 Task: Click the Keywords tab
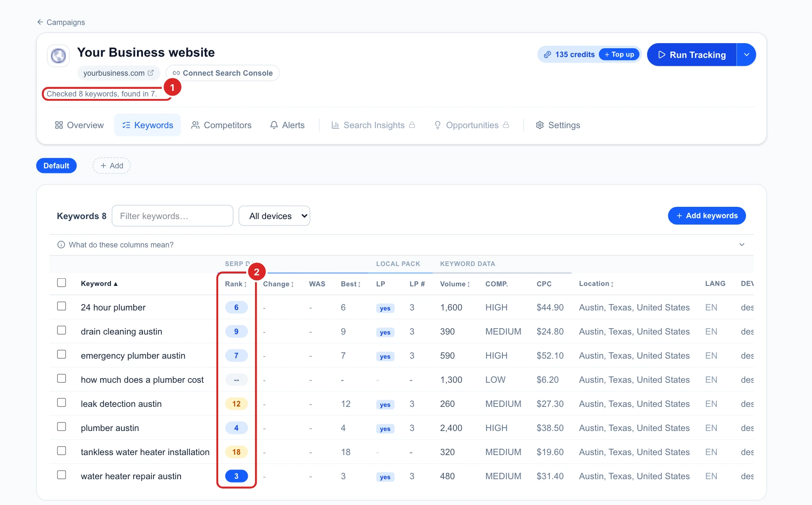[148, 125]
